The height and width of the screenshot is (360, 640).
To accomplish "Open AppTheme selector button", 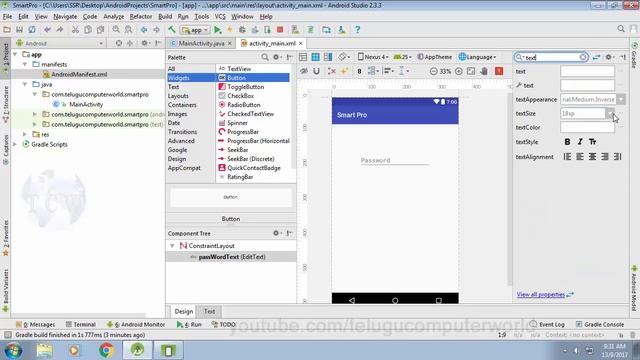I will point(435,57).
